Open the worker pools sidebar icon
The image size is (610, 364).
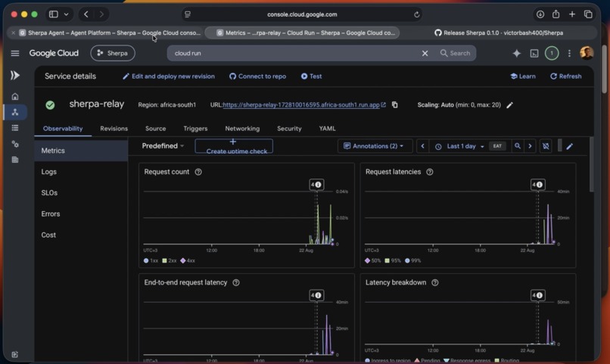click(x=15, y=144)
